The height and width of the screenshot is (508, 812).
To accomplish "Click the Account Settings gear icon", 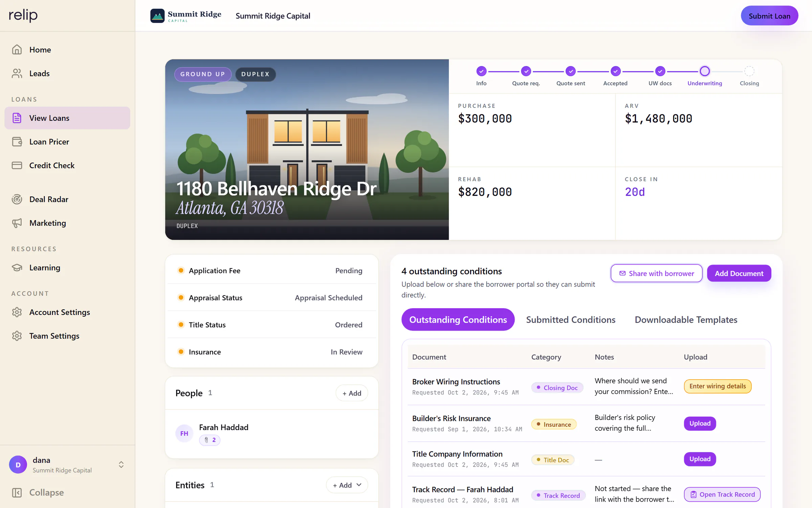I will 17,312.
